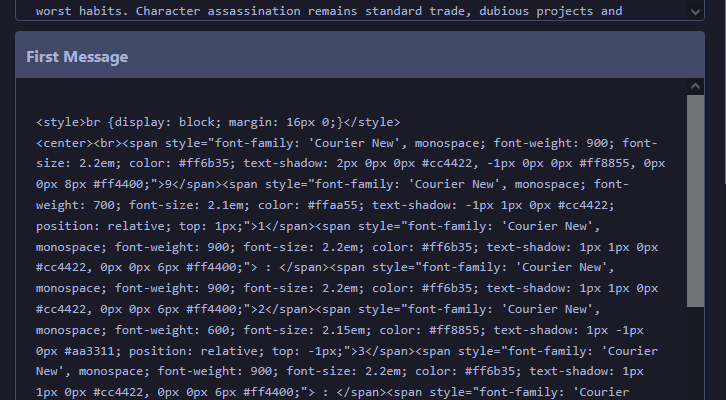This screenshot has height=400, width=726.
Task: Click inside the First Message code editor
Action: pyautogui.click(x=351, y=239)
